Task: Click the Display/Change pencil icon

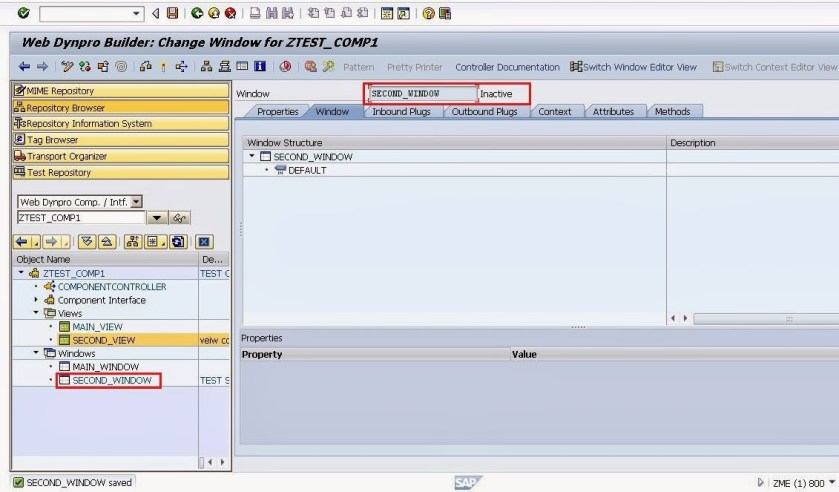Action: [67, 66]
